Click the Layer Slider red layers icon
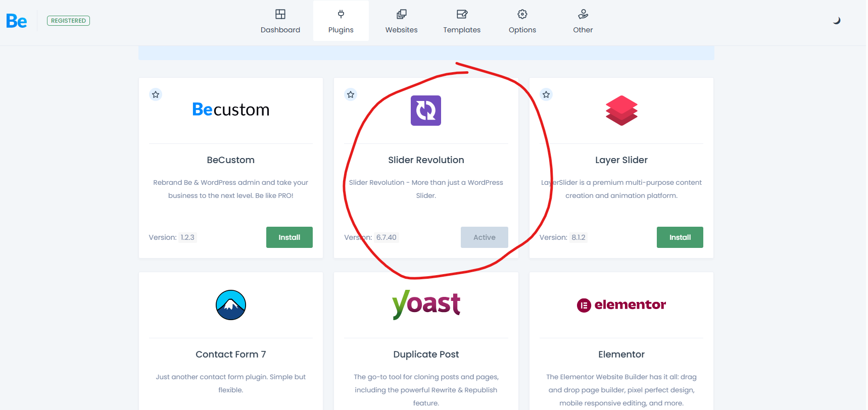Image resolution: width=868 pixels, height=410 pixels. (621, 111)
